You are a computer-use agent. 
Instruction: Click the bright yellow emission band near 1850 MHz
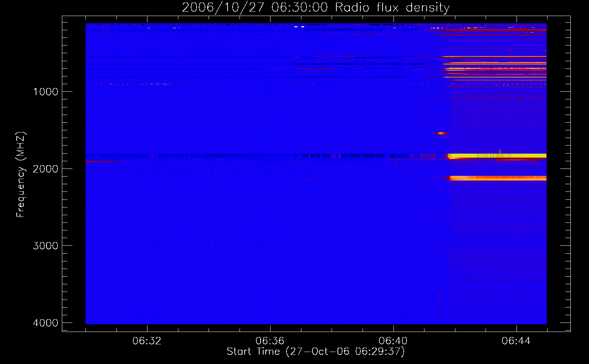(x=497, y=156)
